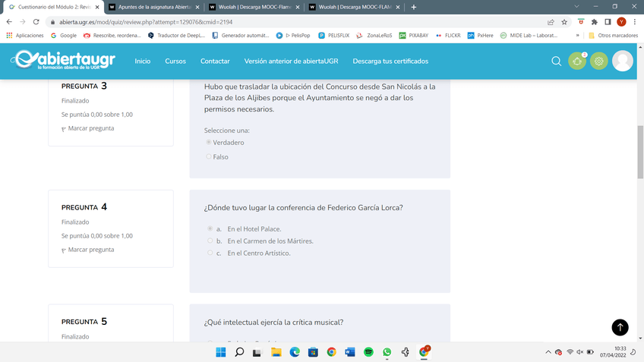Open Spotify from the taskbar
This screenshot has height=362, width=644.
pos(368,351)
